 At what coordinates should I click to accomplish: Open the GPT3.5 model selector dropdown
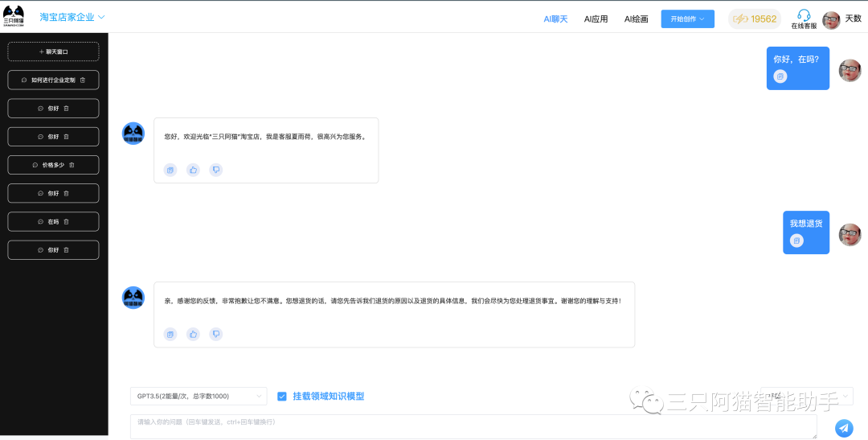click(x=199, y=397)
